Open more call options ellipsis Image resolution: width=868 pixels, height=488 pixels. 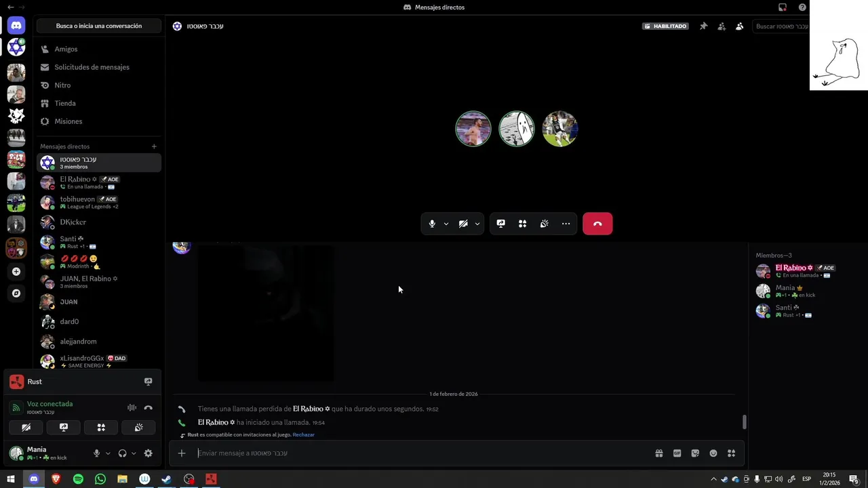[566, 224]
